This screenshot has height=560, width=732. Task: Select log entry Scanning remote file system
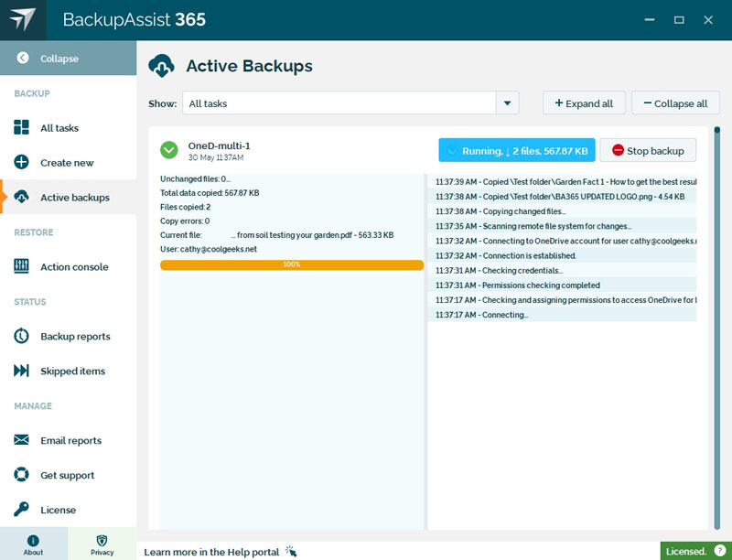coord(563,226)
